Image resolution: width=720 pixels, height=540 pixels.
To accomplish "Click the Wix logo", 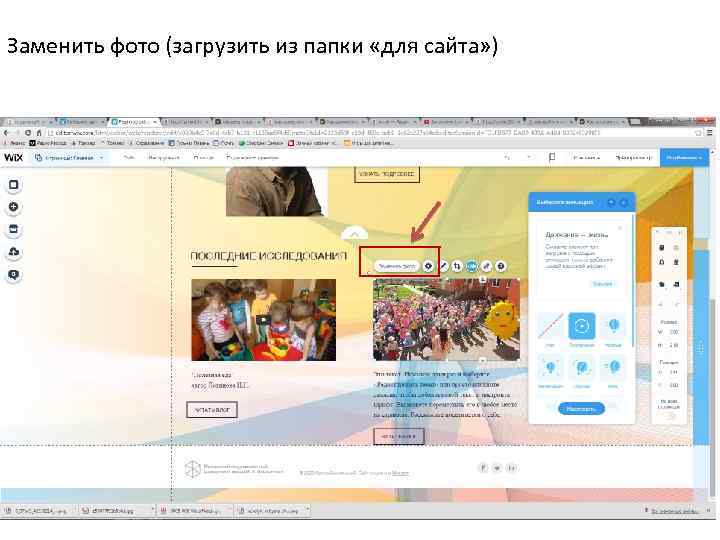I will (x=13, y=158).
